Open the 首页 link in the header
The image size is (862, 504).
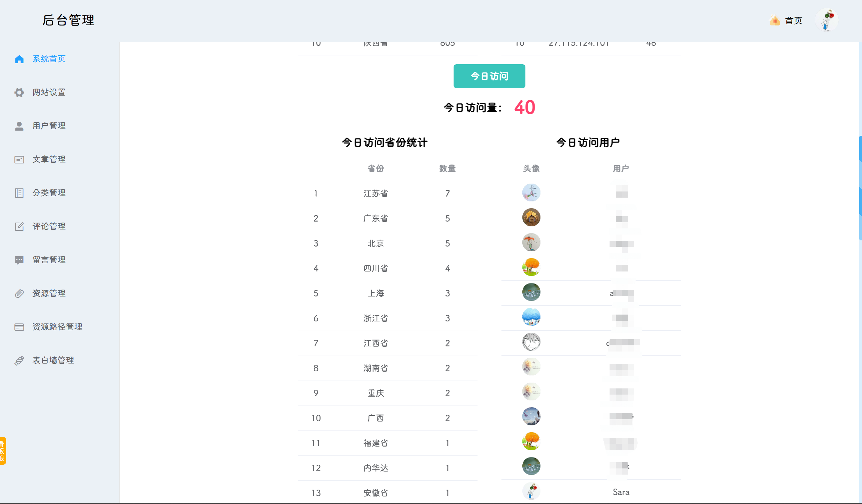[794, 21]
